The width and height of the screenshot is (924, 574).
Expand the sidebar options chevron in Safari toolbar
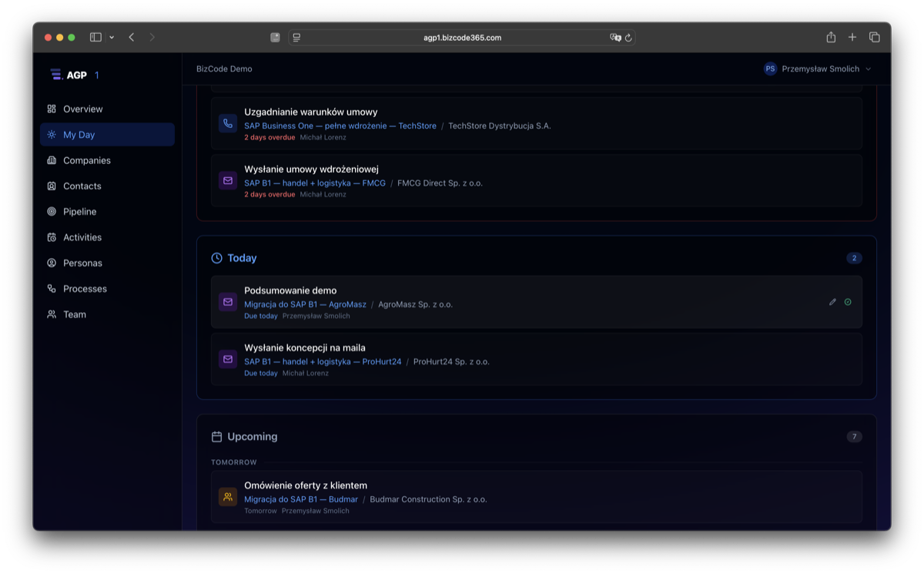pos(112,37)
